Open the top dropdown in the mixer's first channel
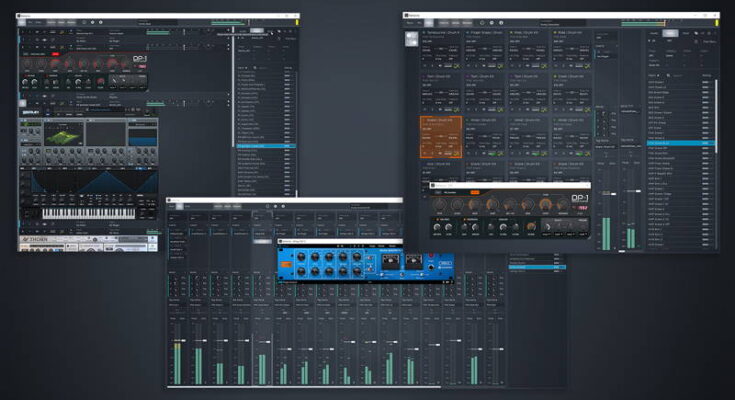 point(176,217)
